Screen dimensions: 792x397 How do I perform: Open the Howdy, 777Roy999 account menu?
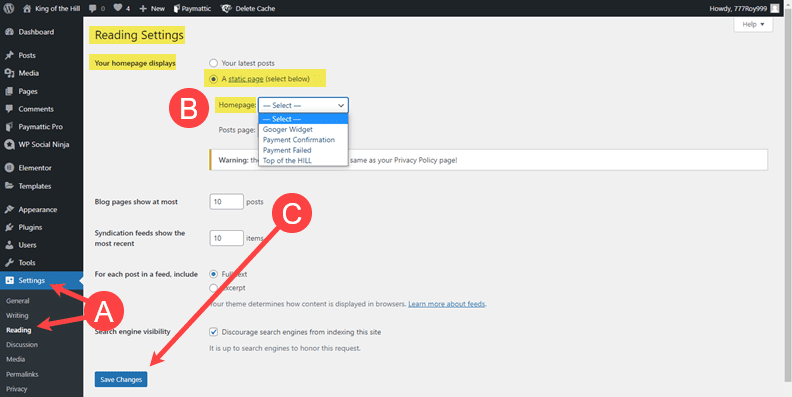click(x=745, y=9)
